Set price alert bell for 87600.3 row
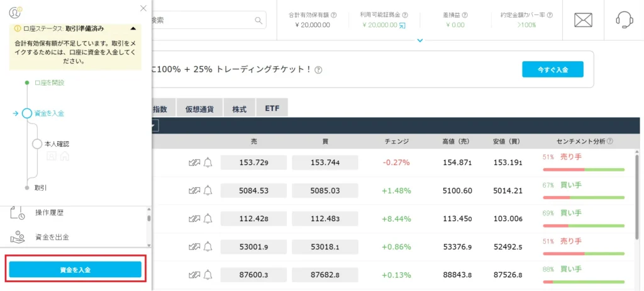This screenshot has width=644, height=291. (x=208, y=275)
